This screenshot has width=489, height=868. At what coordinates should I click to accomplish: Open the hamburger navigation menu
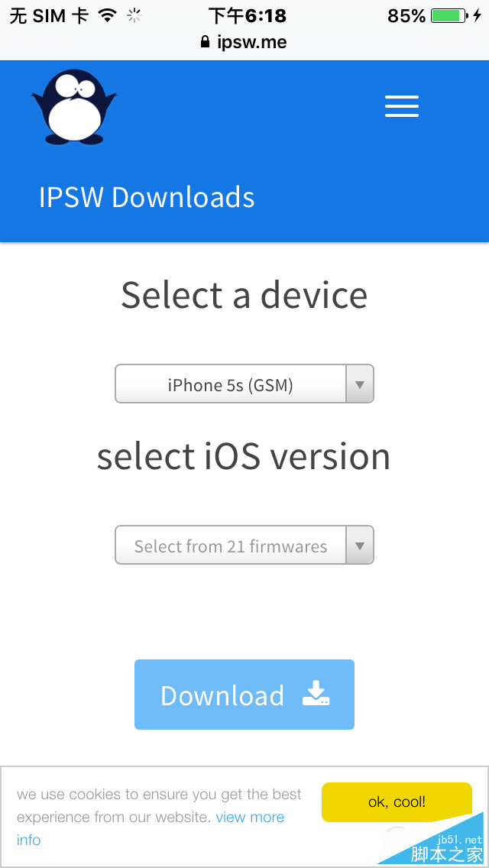(401, 105)
